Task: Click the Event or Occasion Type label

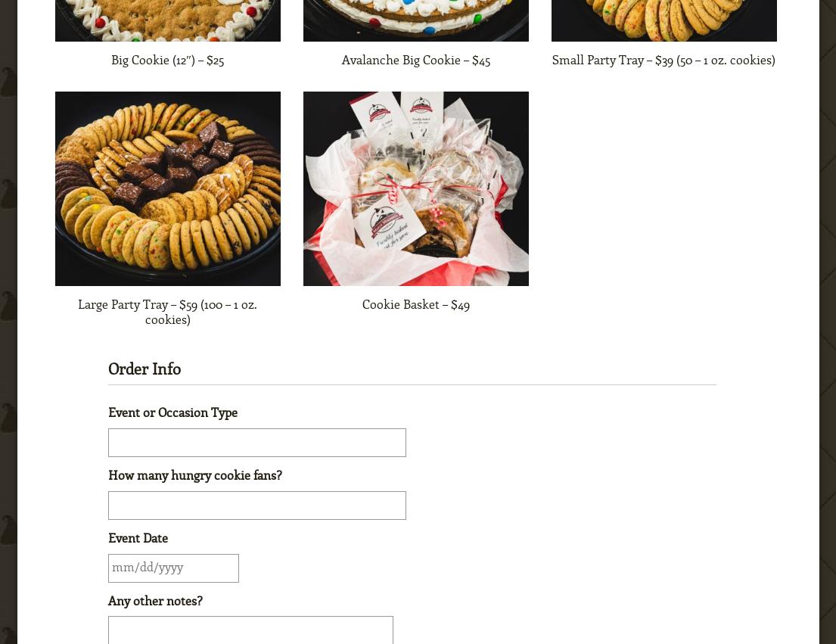Action: coord(172,412)
